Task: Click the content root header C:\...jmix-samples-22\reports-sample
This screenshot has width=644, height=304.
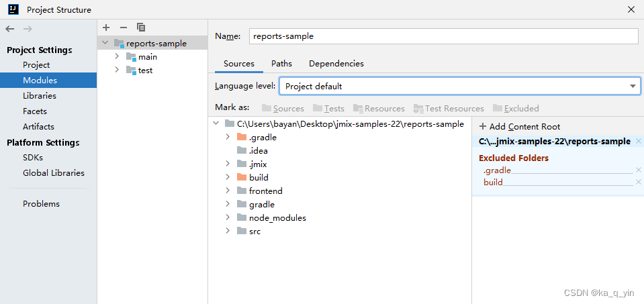Action: tap(555, 141)
